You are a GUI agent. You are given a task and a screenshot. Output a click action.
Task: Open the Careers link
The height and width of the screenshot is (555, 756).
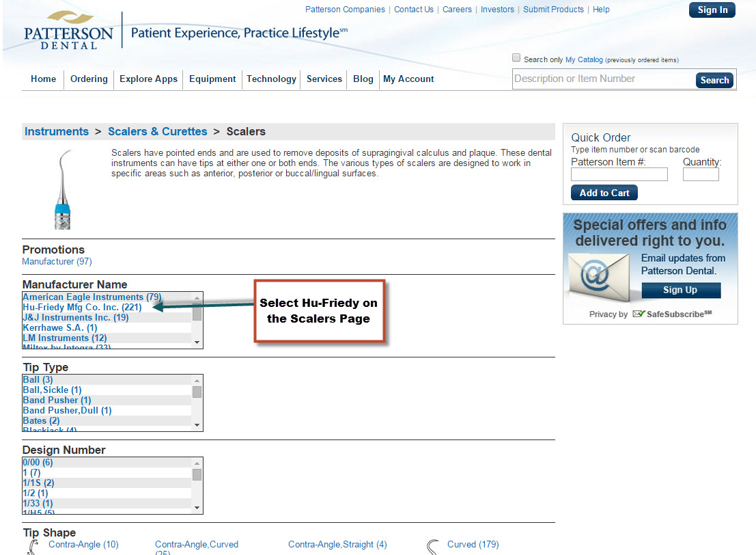coord(457,9)
